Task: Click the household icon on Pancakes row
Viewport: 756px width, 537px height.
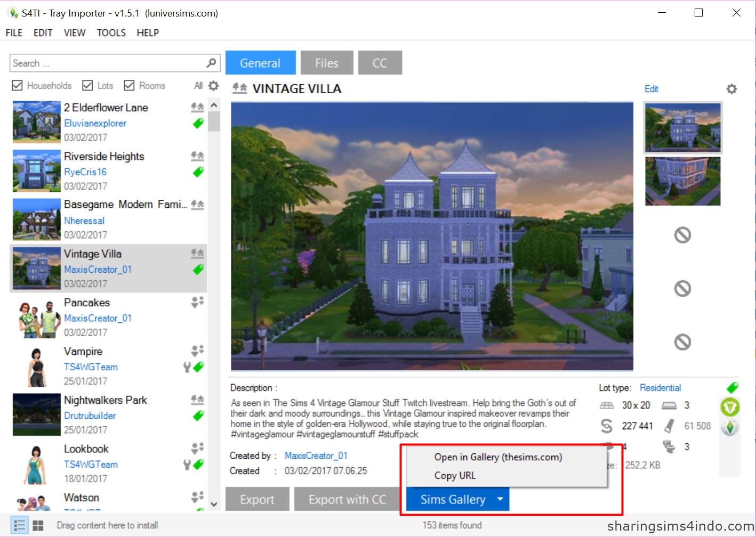Action: pos(197,302)
